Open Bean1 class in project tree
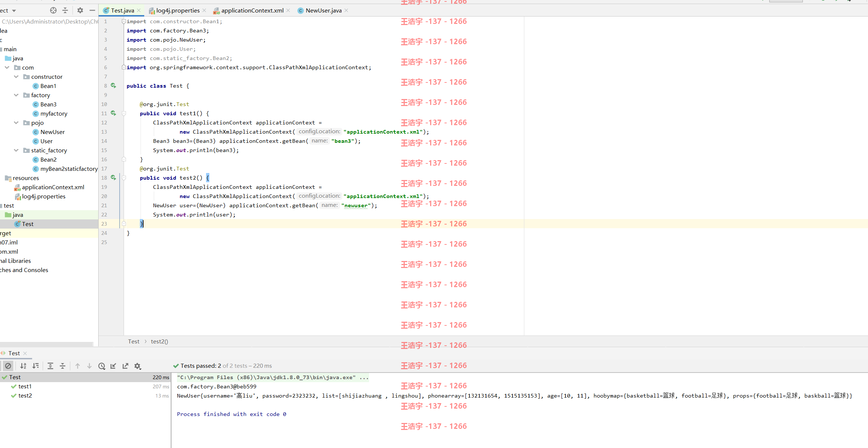Screen dimensions: 868x448 point(45,86)
